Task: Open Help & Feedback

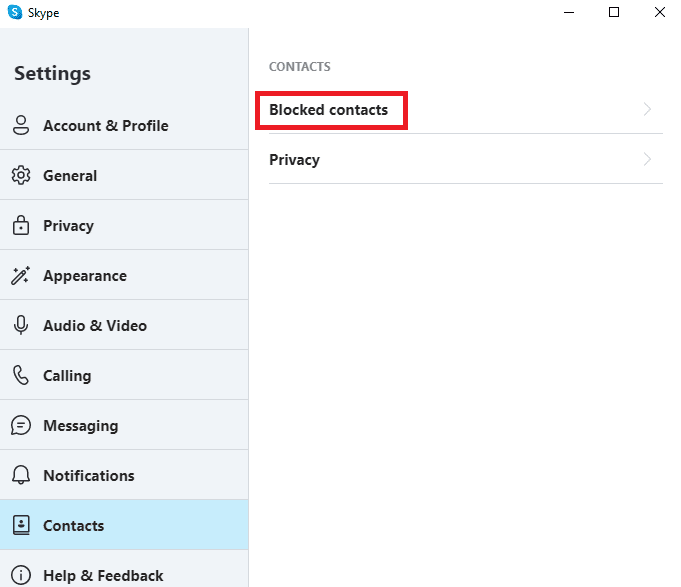Action: coord(124,569)
